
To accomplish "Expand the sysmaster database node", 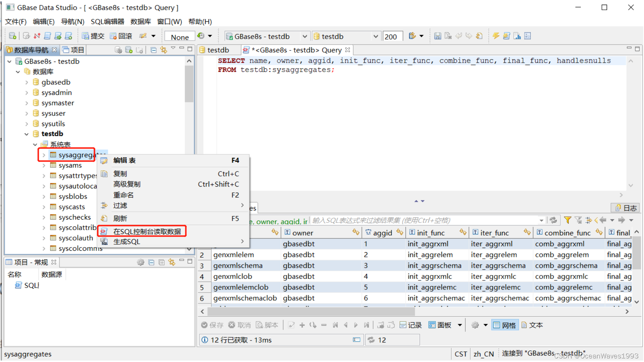I will (26, 103).
